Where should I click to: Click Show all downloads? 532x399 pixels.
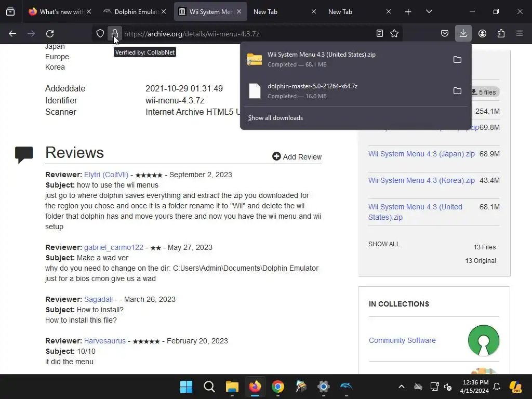tap(275, 118)
